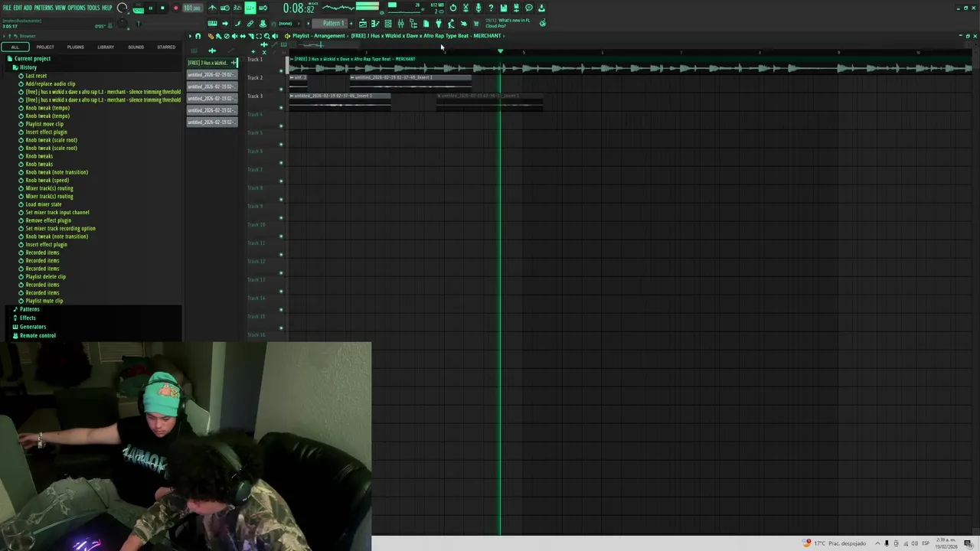The width and height of the screenshot is (980, 551).
Task: Open the Playlist view icon
Action: [x=363, y=24]
